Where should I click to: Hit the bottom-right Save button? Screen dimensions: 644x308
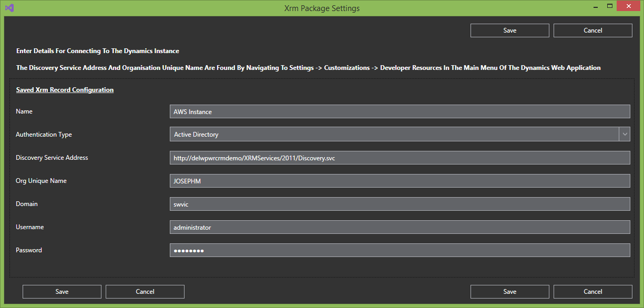509,292
